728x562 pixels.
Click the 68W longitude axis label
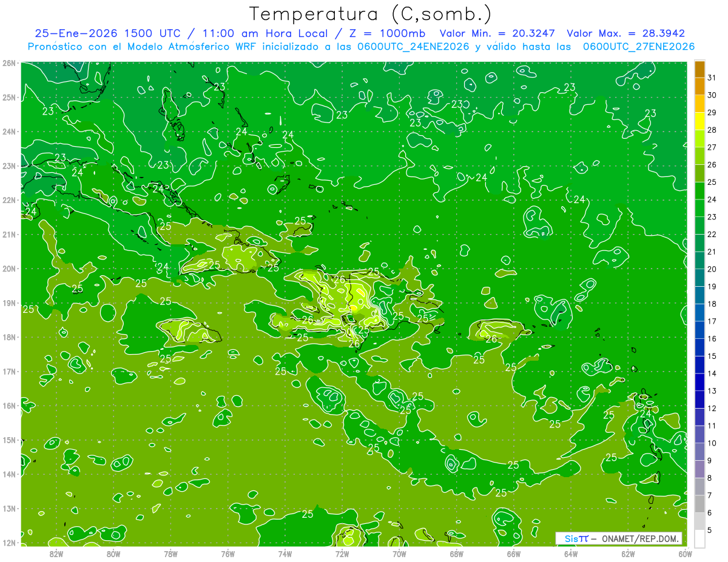(x=456, y=554)
